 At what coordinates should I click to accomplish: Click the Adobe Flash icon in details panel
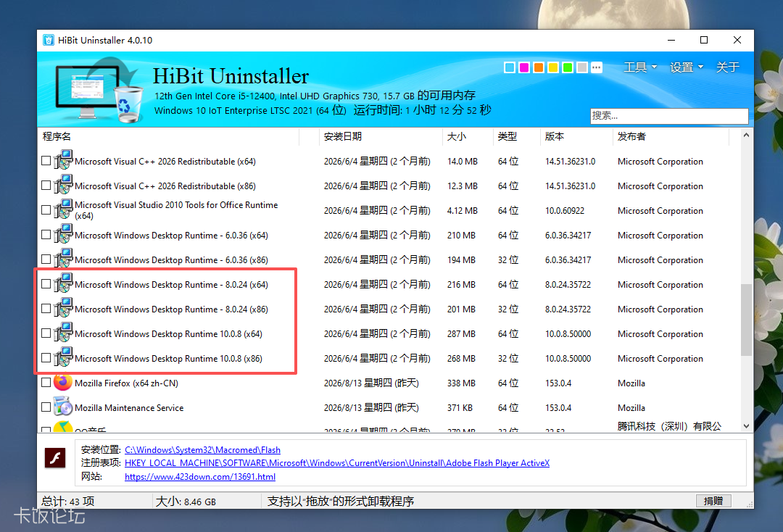click(55, 457)
